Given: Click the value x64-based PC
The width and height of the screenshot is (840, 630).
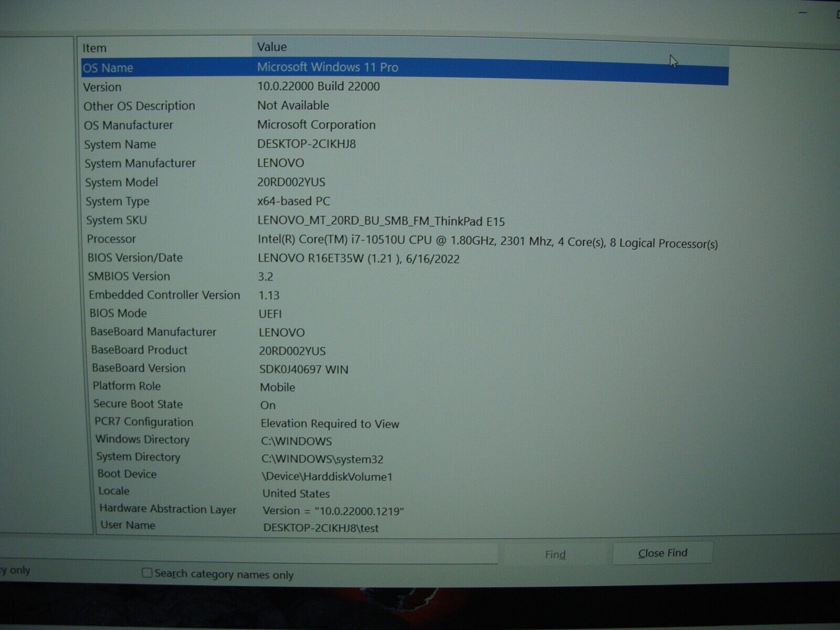Looking at the screenshot, I should tap(293, 201).
